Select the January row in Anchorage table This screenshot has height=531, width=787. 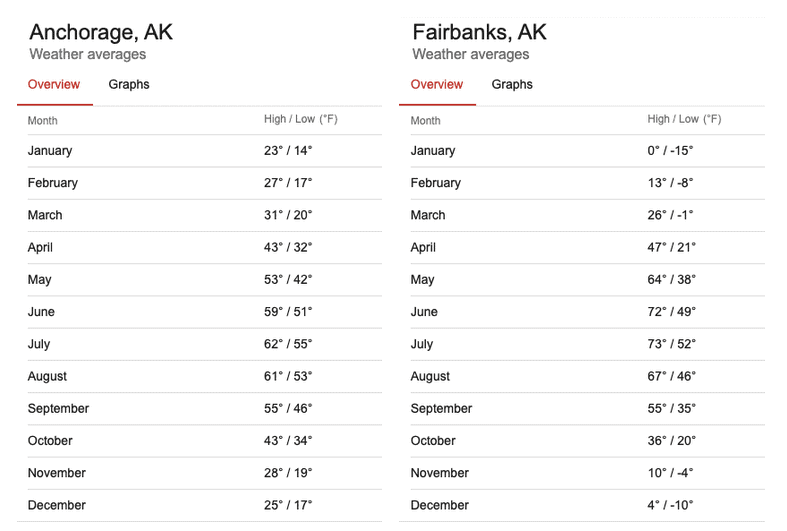coord(50,151)
